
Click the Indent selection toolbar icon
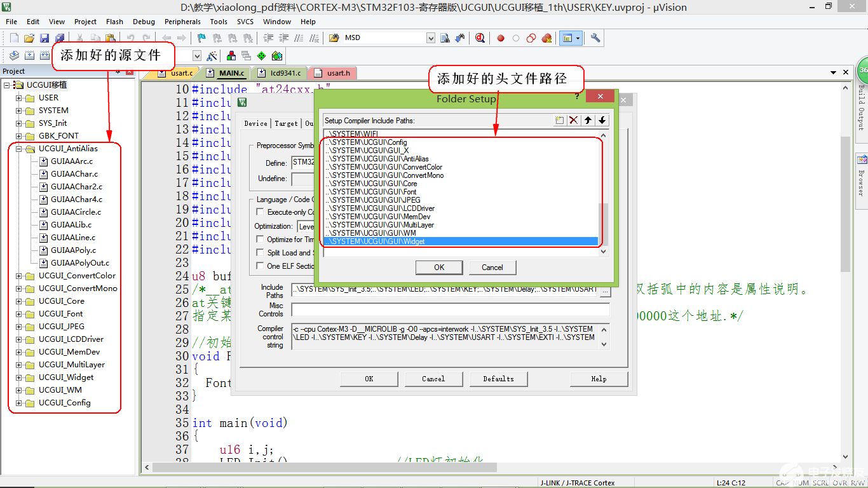tap(268, 38)
